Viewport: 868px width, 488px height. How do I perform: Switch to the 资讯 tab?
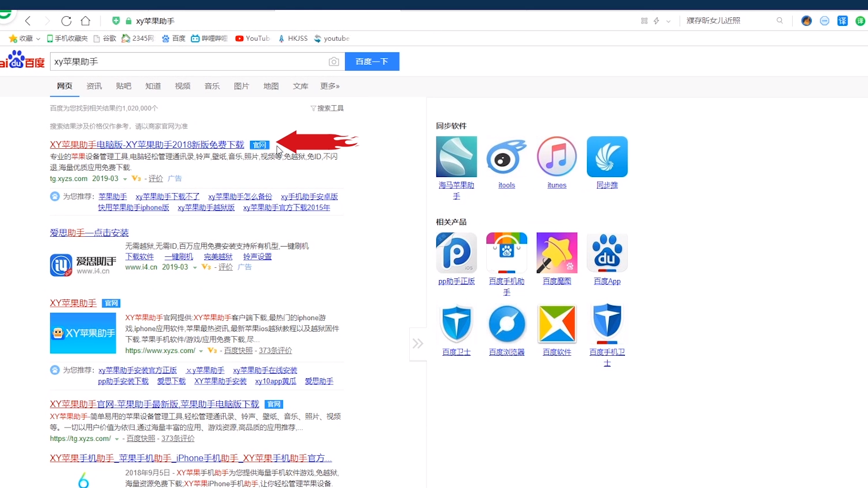point(94,86)
